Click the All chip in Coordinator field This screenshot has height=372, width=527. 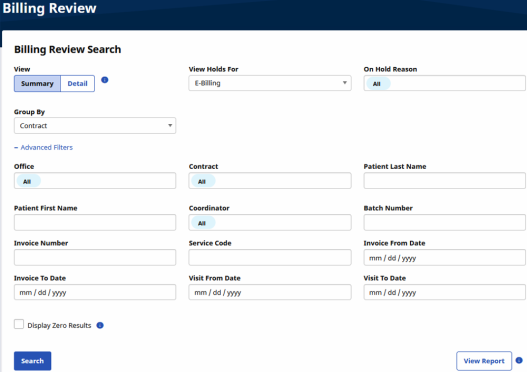pos(203,223)
